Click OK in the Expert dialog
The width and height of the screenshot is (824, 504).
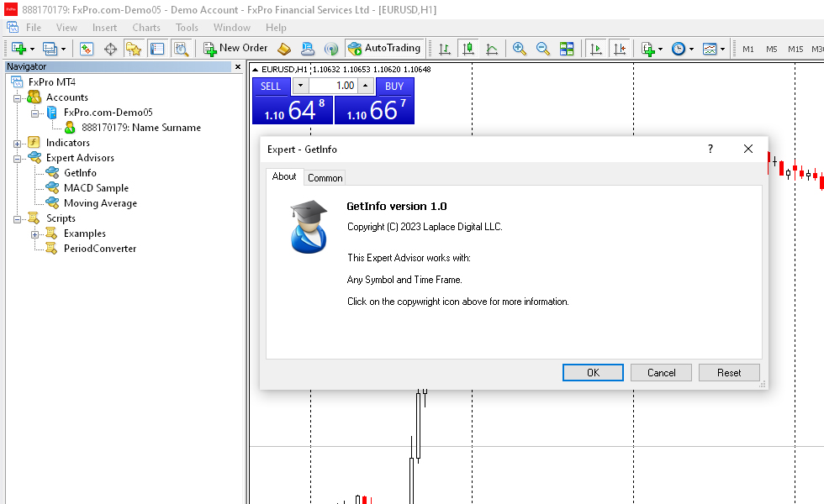(593, 373)
